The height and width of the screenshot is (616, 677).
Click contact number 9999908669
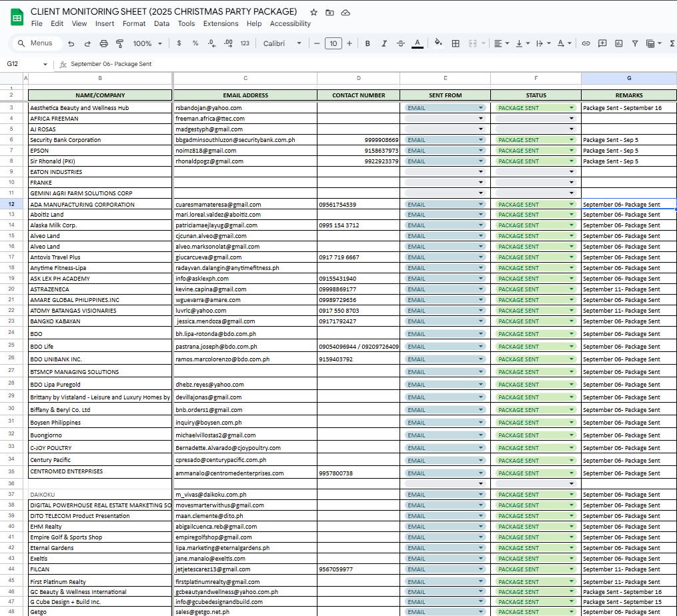[x=358, y=140]
